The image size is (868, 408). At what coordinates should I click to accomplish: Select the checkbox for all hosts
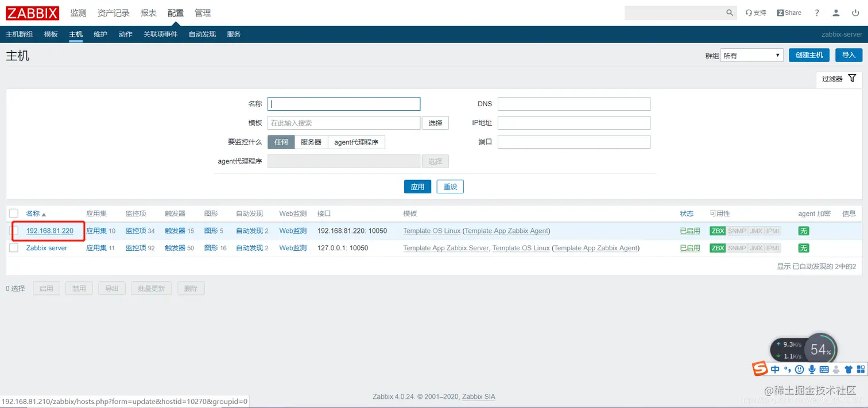point(14,213)
